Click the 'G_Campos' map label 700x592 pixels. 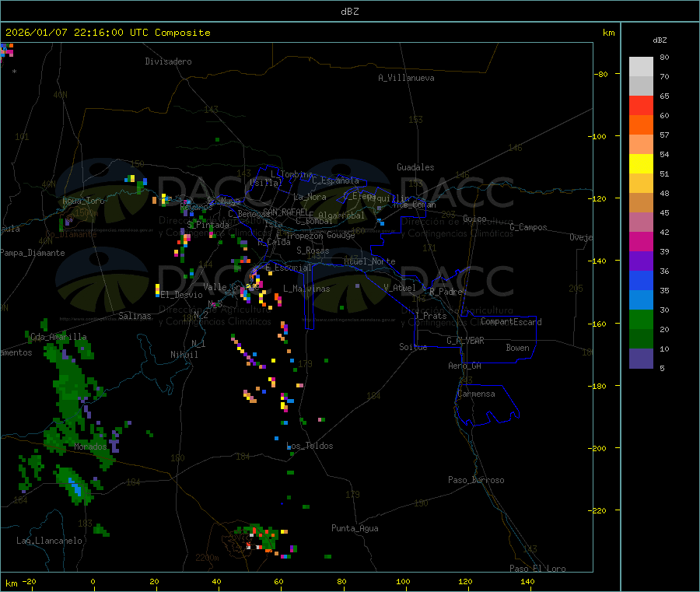click(x=529, y=227)
